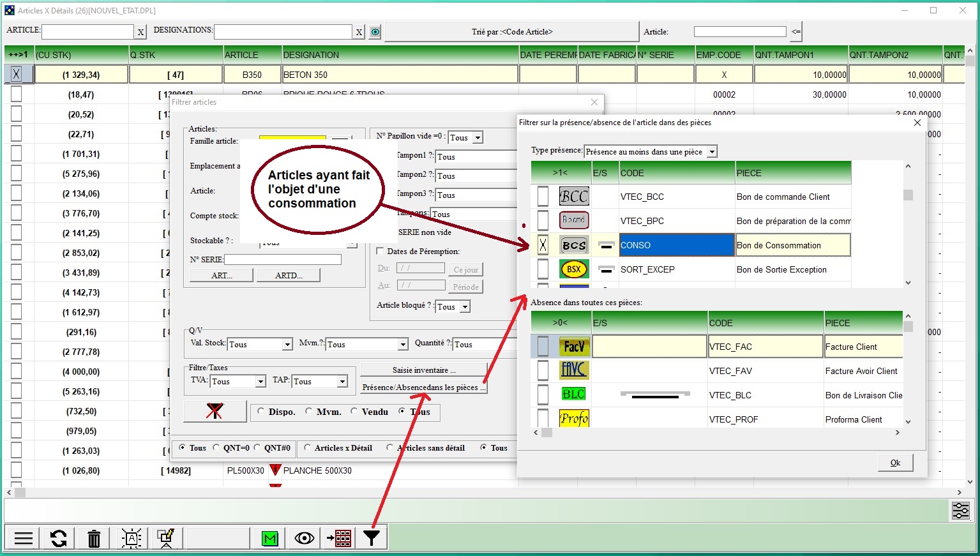The height and width of the screenshot is (556, 980).
Task: Check the VTEC_BCC presence checkbox
Action: pos(543,197)
